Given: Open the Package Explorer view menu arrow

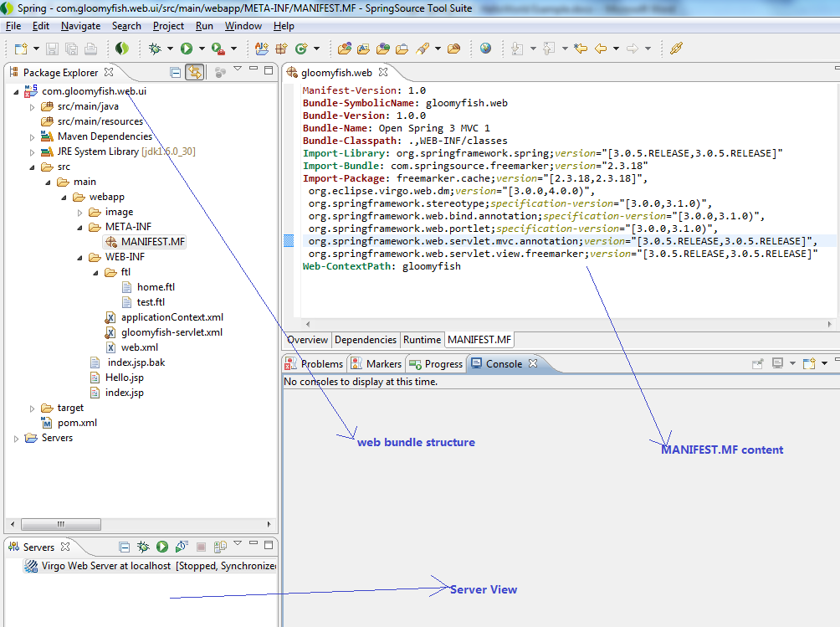Looking at the screenshot, I should coord(238,70).
